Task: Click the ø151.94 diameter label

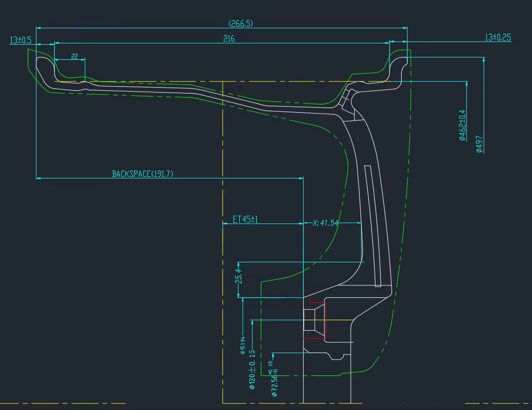Action: point(243,345)
